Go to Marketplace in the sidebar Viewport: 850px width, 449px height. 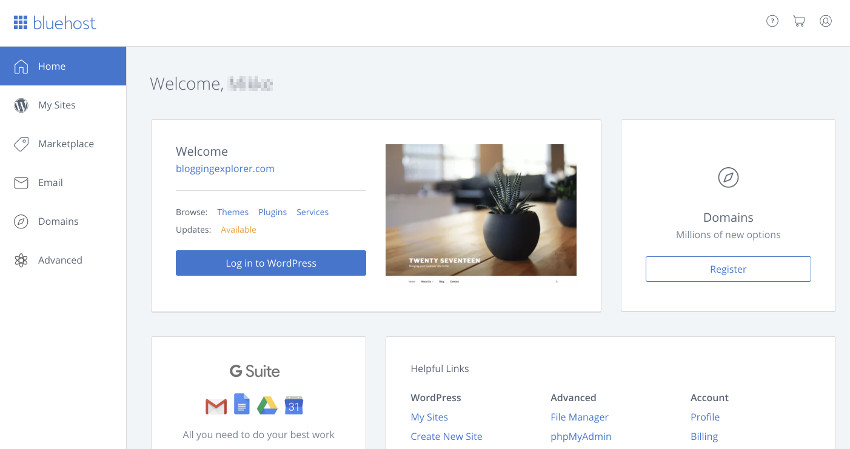coord(65,144)
